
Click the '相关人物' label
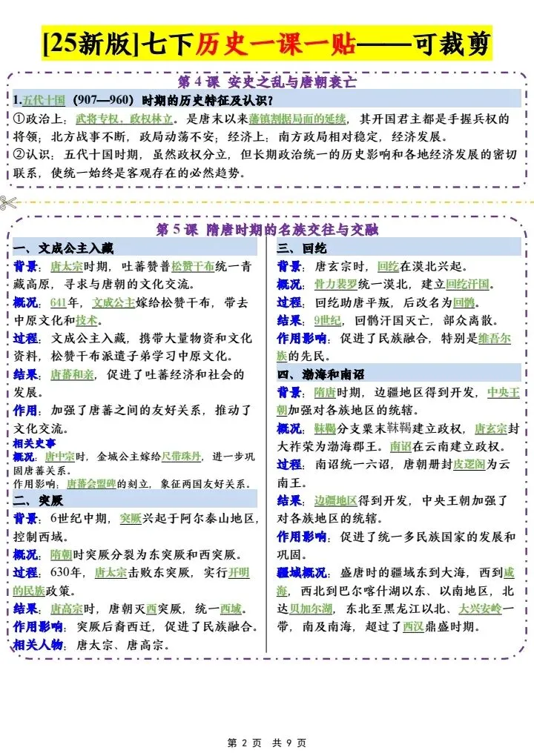pyautogui.click(x=38, y=645)
